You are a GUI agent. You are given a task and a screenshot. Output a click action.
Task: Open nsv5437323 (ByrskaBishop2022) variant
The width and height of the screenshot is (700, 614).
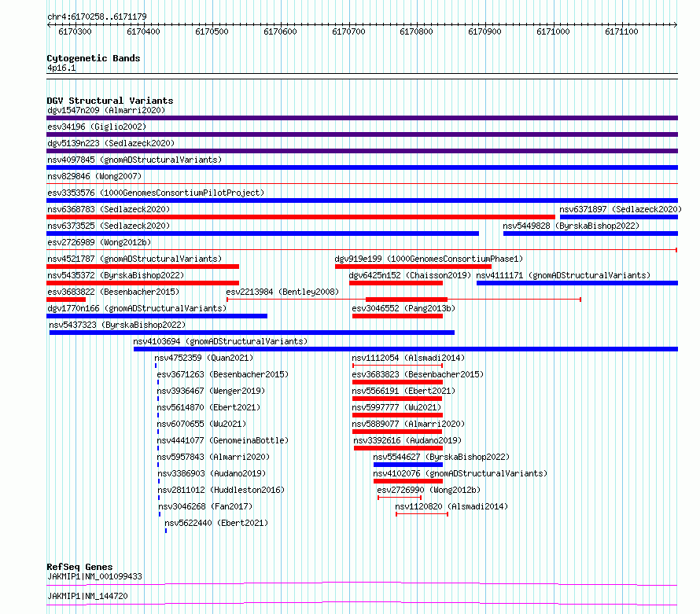[117, 325]
